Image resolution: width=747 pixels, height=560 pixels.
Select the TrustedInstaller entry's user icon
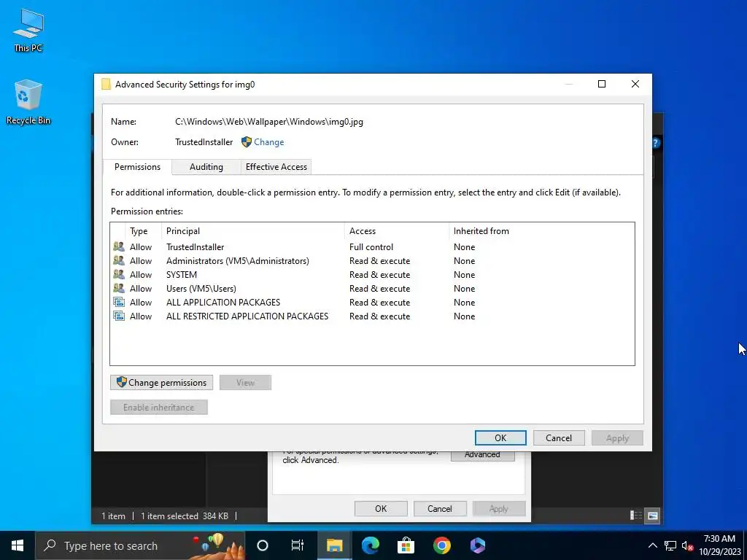[119, 246]
